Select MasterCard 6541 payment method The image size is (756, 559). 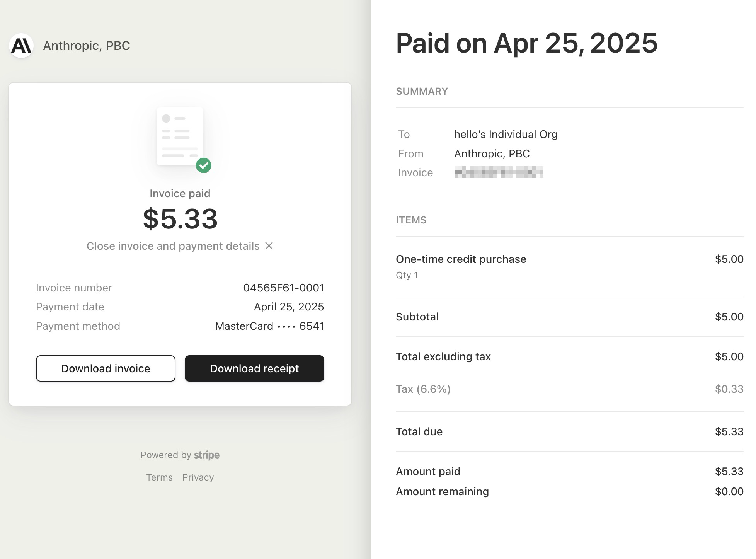click(x=270, y=326)
